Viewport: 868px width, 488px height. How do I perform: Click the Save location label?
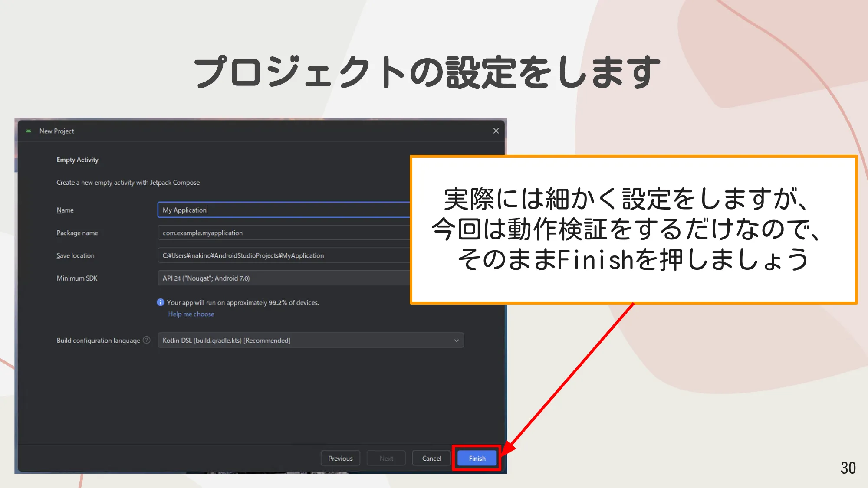75,255
